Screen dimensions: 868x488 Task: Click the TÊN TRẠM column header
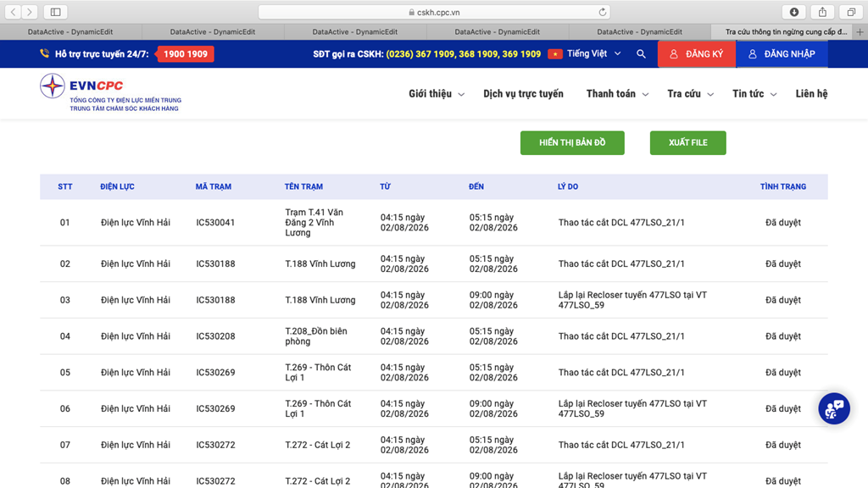303,186
